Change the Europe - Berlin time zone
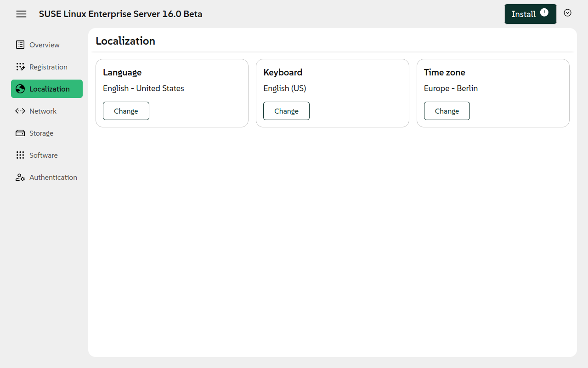The image size is (588, 368). pyautogui.click(x=447, y=110)
